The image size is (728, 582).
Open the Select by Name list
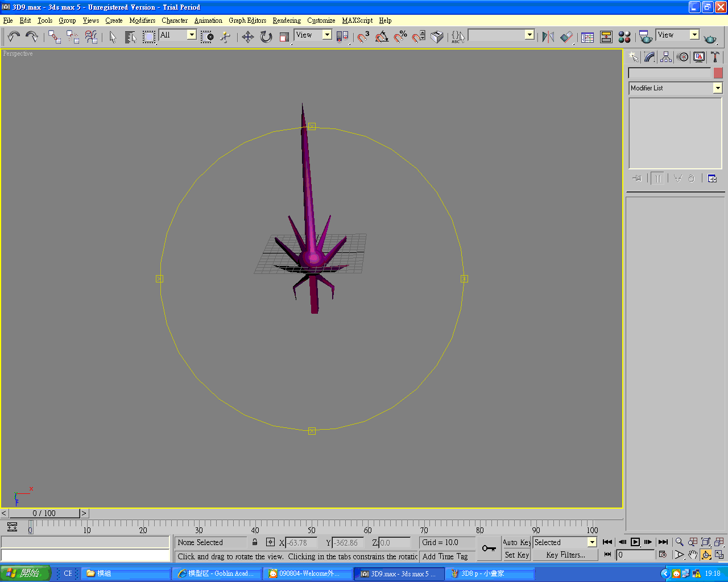130,37
